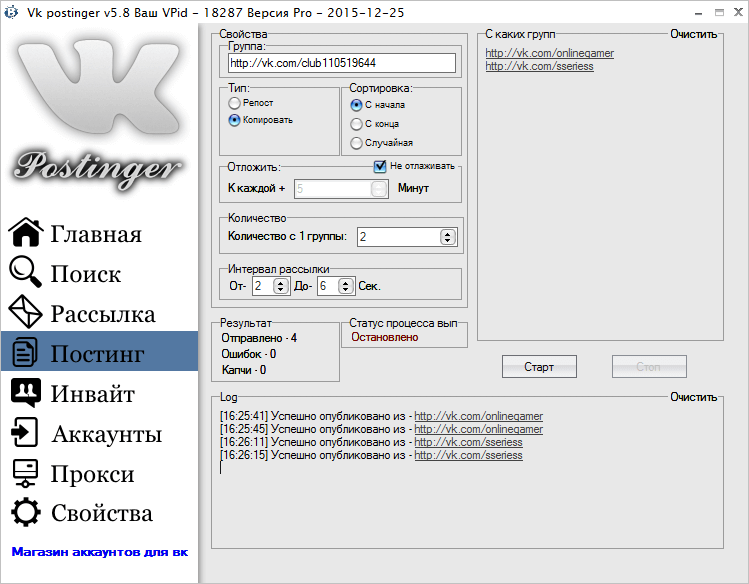The image size is (749, 584).
Task: Click the login arrow icon next to Аккаунты
Action: tap(24, 432)
